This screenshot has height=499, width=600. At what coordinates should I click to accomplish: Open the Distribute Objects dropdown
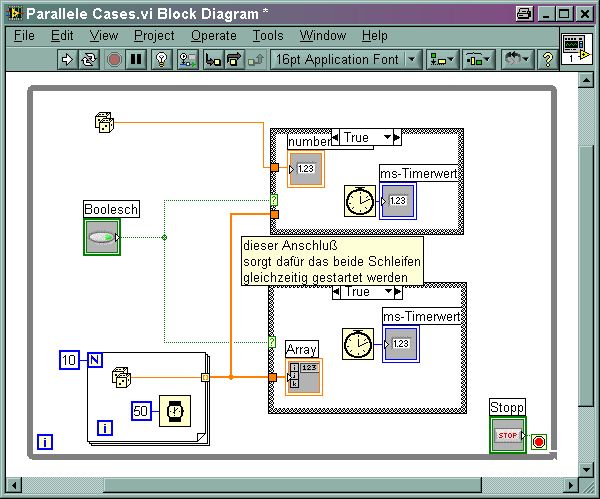click(x=478, y=60)
